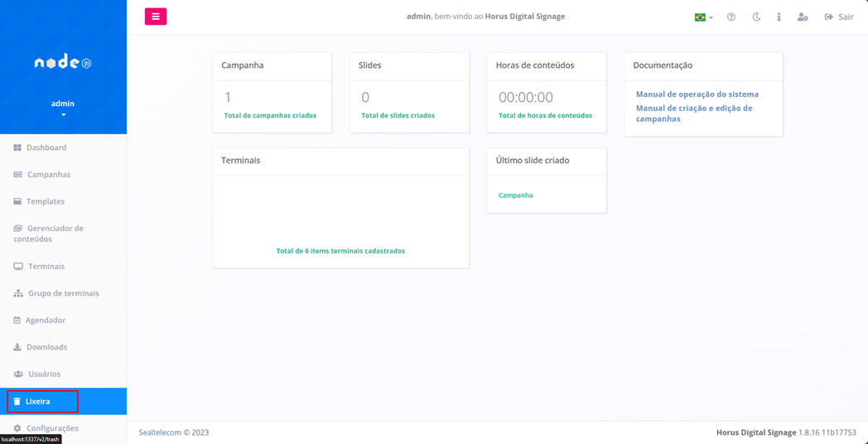Open Manual de operação do sistema link

coord(697,94)
